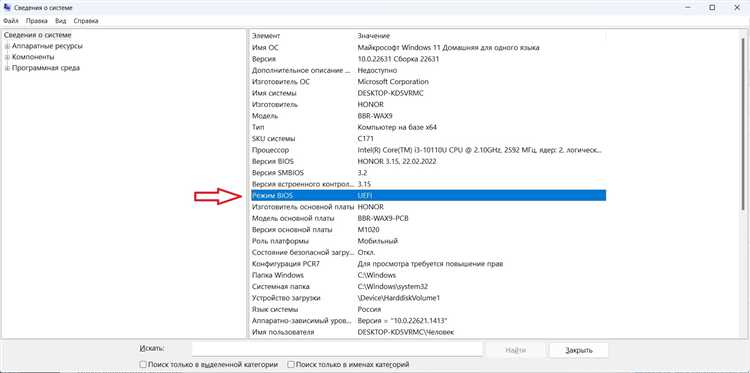Viewport: 750px width, 373px height.
Task: Click the Microsoft Corporation value
Action: tap(393, 82)
